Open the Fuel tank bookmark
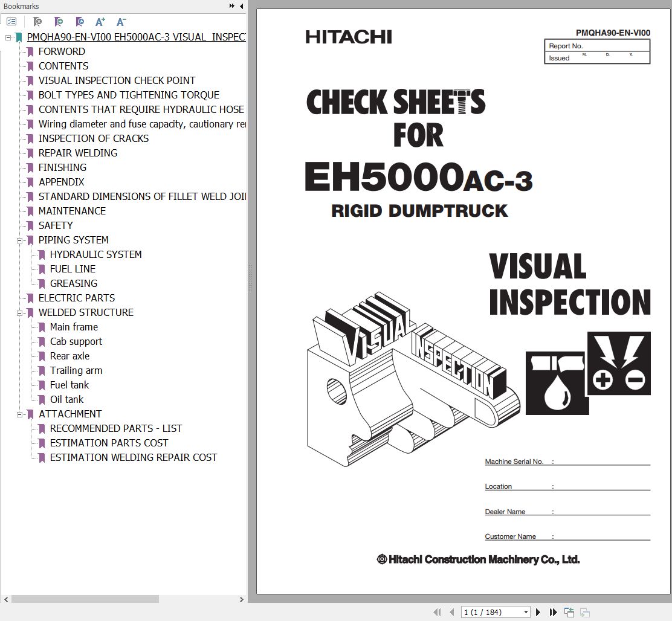 point(69,385)
